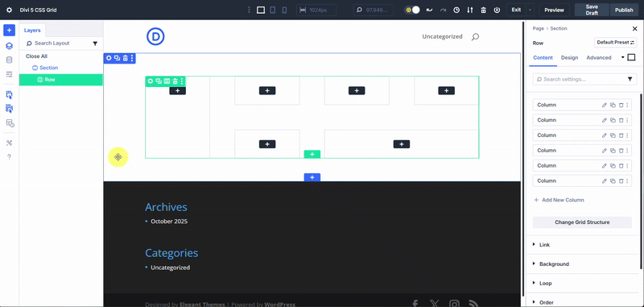Image resolution: width=644 pixels, height=307 pixels.
Task: Click the blue add module plus in left sidebar
Action: (9, 30)
